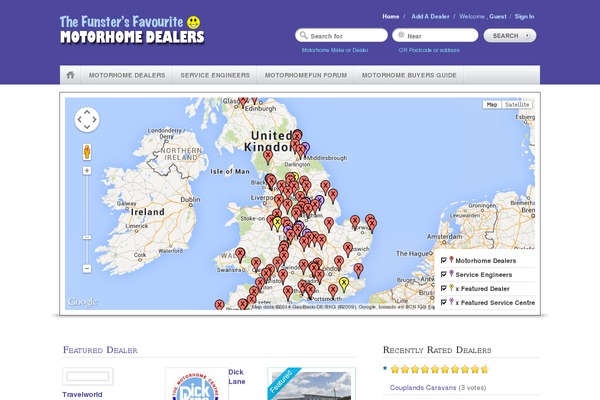Open the Travelworld dealer link
This screenshot has width=600, height=400.
[x=82, y=394]
